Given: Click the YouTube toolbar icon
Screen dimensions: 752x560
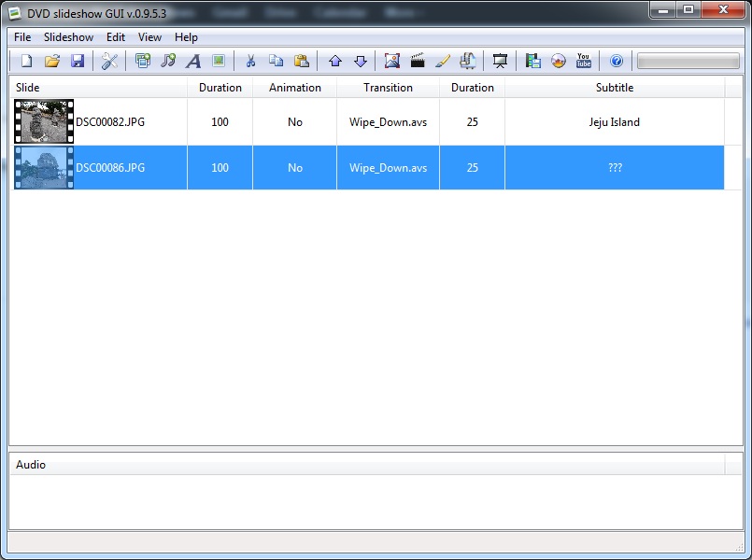Looking at the screenshot, I should point(584,61).
